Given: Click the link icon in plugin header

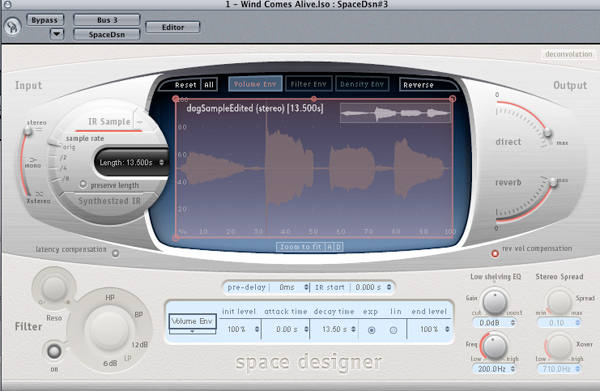Looking at the screenshot, I should (12, 27).
